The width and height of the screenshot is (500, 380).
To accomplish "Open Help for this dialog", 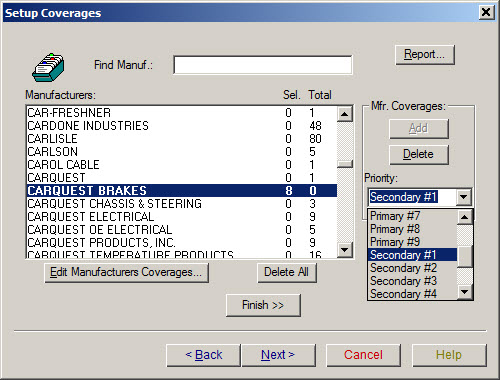I will (449, 355).
